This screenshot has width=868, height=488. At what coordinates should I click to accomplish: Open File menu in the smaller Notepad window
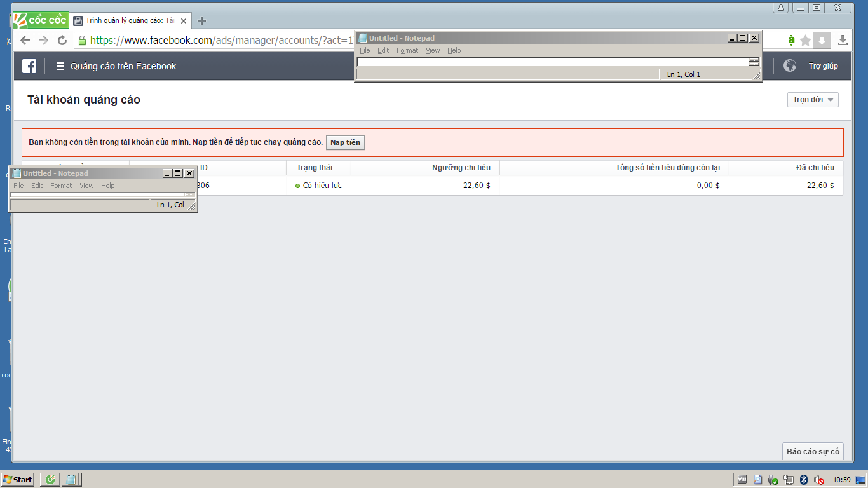pyautogui.click(x=18, y=186)
